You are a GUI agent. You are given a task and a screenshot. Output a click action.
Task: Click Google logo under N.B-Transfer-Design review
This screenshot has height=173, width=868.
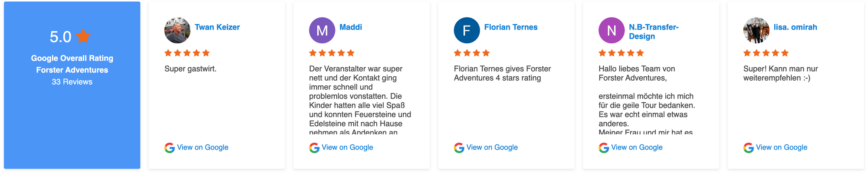pyautogui.click(x=604, y=148)
